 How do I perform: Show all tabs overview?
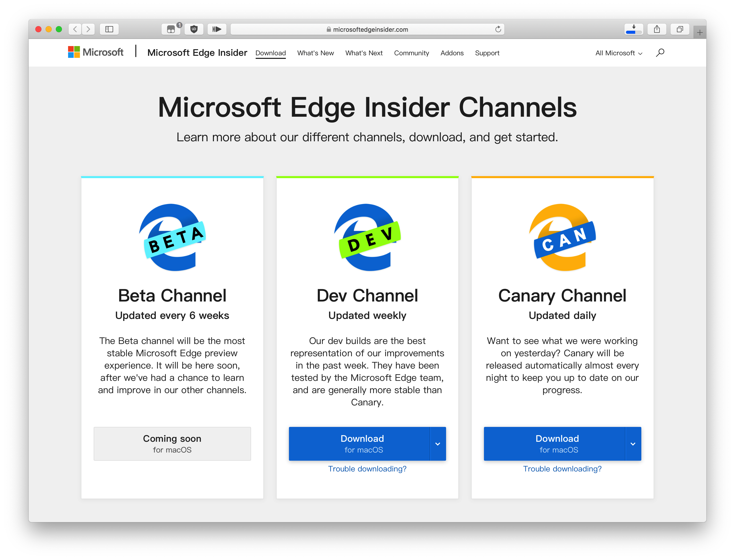pyautogui.click(x=680, y=29)
